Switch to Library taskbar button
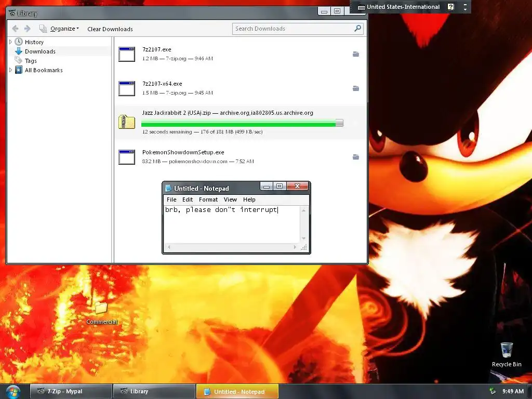 point(154,391)
